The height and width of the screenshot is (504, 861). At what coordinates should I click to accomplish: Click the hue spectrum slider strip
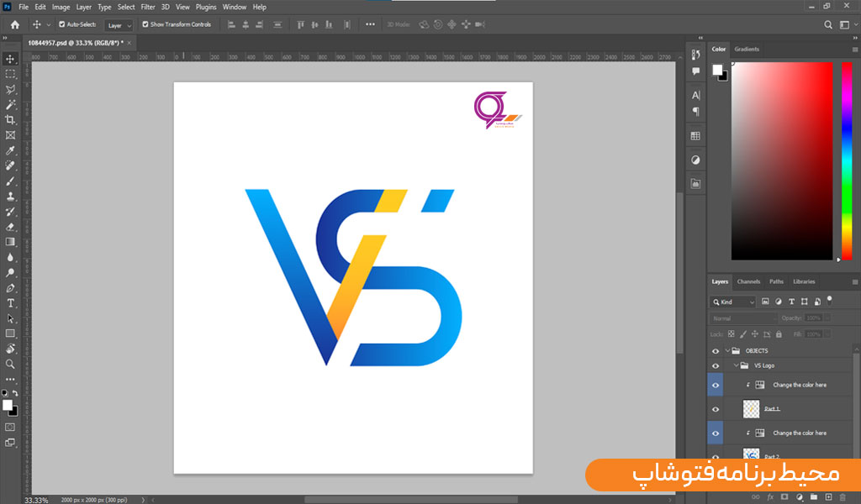click(847, 160)
